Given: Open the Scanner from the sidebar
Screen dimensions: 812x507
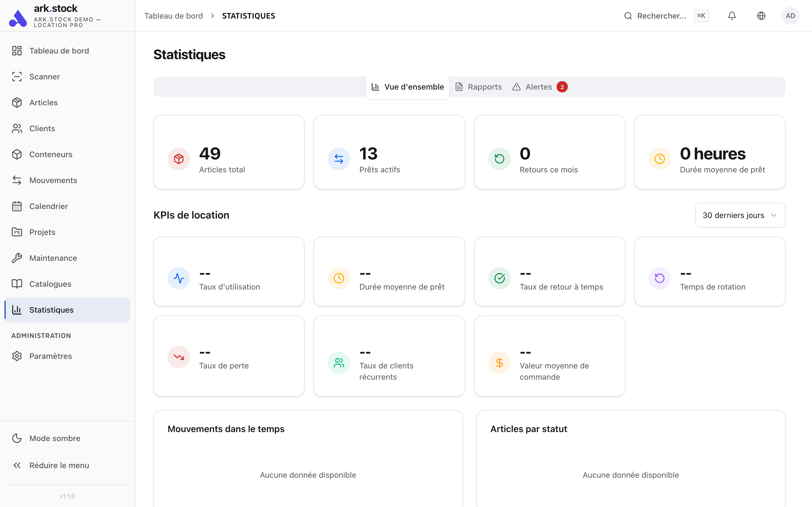Looking at the screenshot, I should point(45,76).
